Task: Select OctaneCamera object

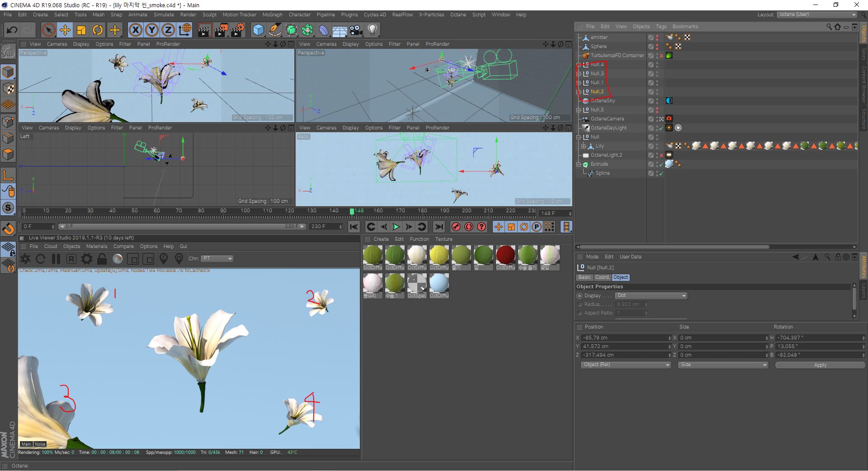Action: pyautogui.click(x=607, y=119)
